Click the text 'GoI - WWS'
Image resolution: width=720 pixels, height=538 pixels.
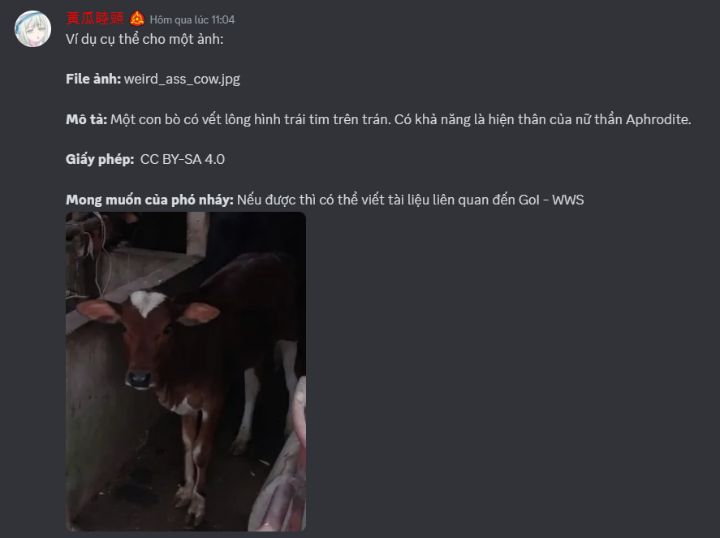[551, 200]
